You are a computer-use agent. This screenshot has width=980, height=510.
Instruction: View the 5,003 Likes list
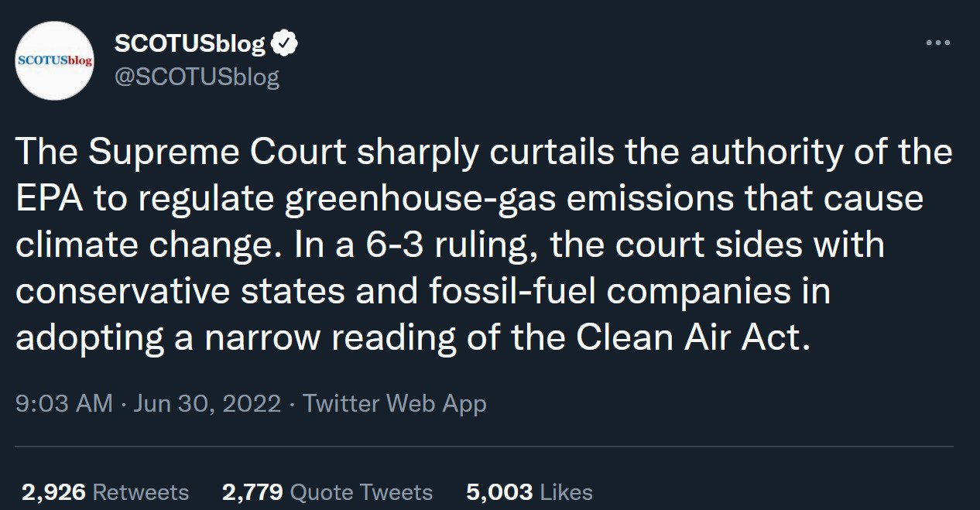[x=529, y=492]
